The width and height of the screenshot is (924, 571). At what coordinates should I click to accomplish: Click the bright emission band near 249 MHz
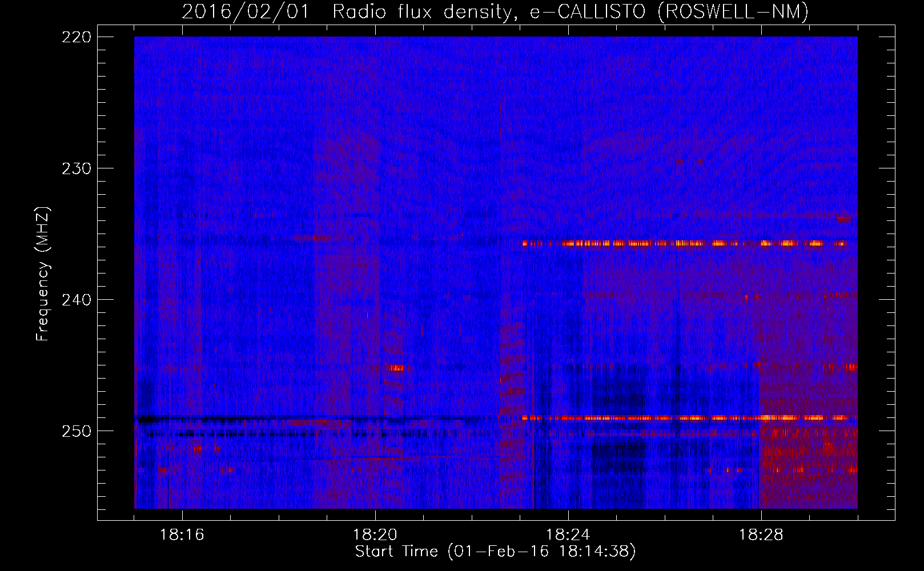685,418
